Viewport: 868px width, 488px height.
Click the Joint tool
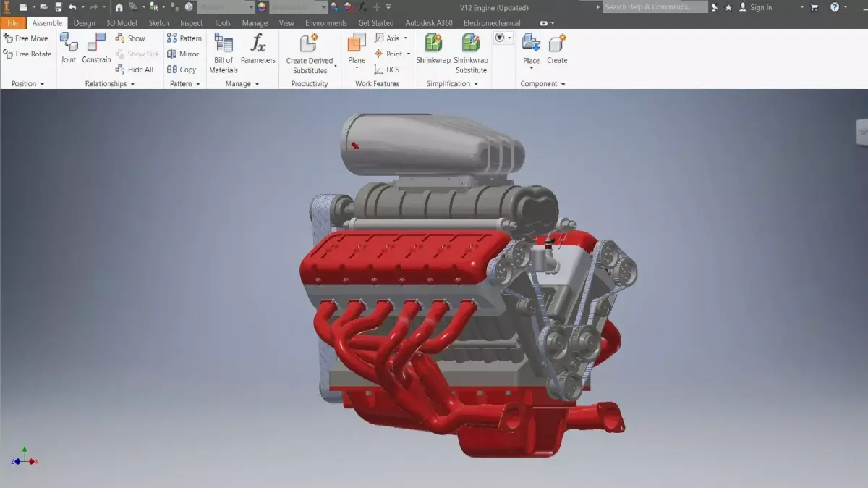[69, 49]
